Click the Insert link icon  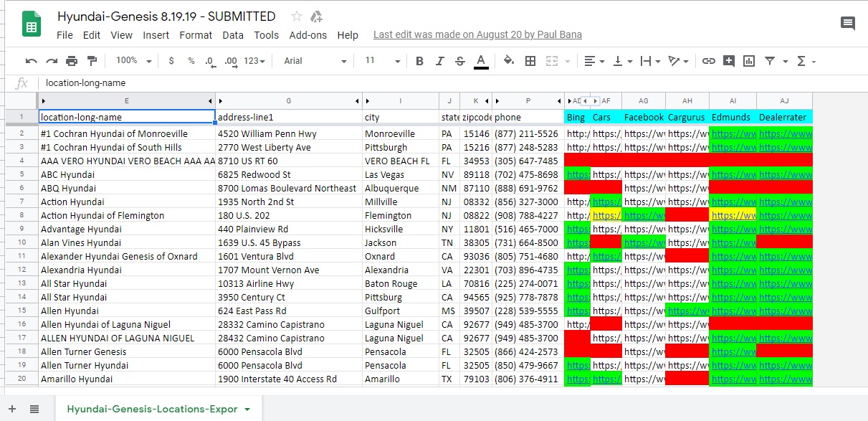tap(709, 61)
